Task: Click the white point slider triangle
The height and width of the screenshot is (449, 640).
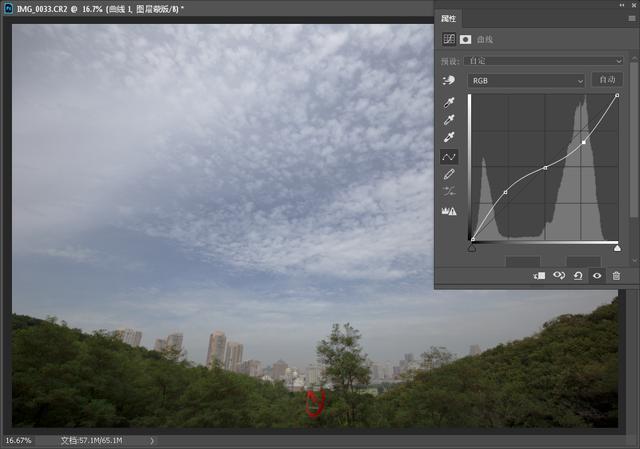Action: tap(617, 247)
